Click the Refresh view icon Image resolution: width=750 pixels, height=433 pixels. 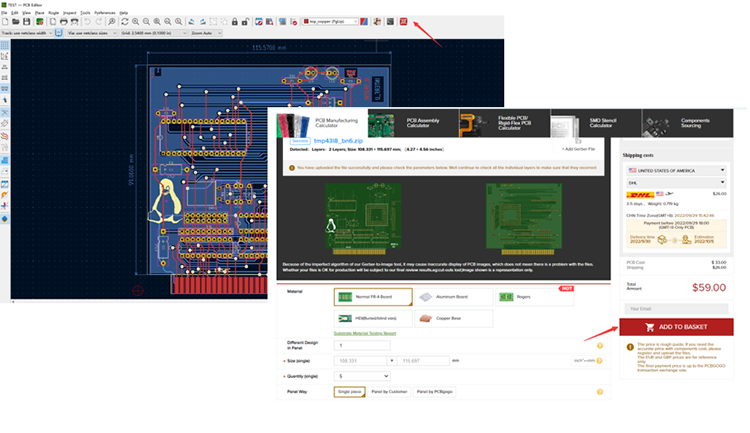point(124,22)
